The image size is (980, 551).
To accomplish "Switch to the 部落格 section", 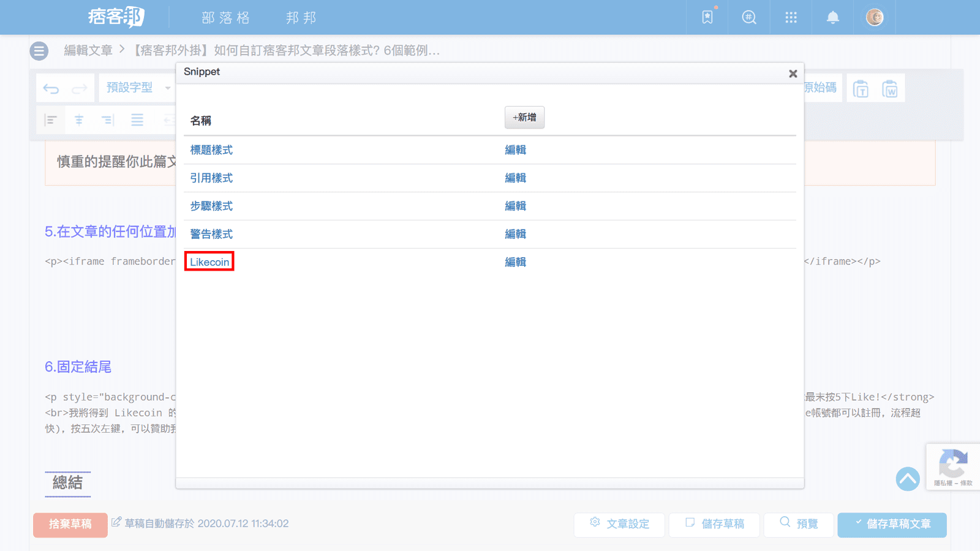I will click(225, 17).
